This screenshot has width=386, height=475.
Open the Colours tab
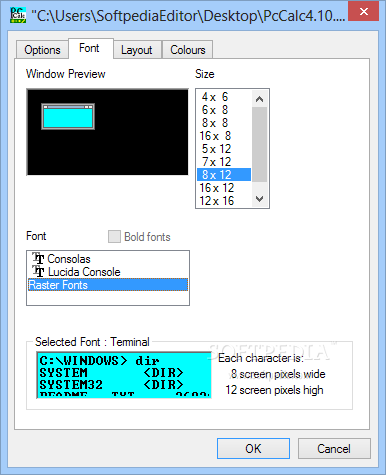(188, 50)
